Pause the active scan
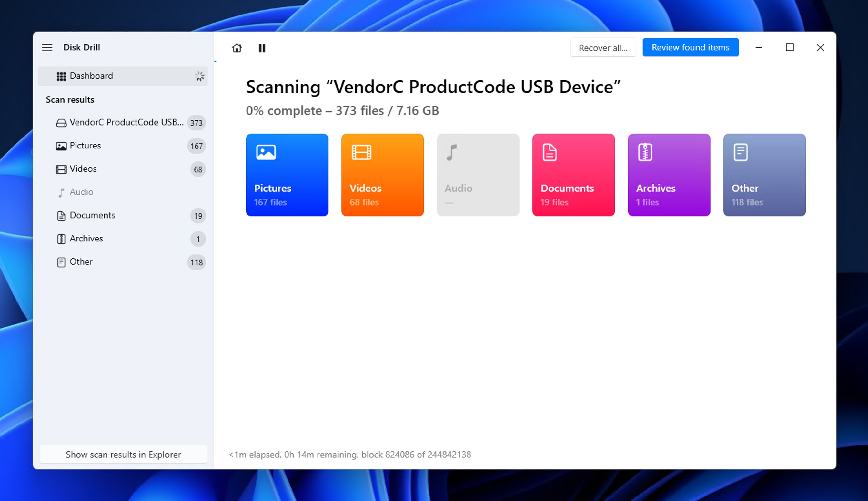Screen dimensions: 868x501 click(x=262, y=48)
